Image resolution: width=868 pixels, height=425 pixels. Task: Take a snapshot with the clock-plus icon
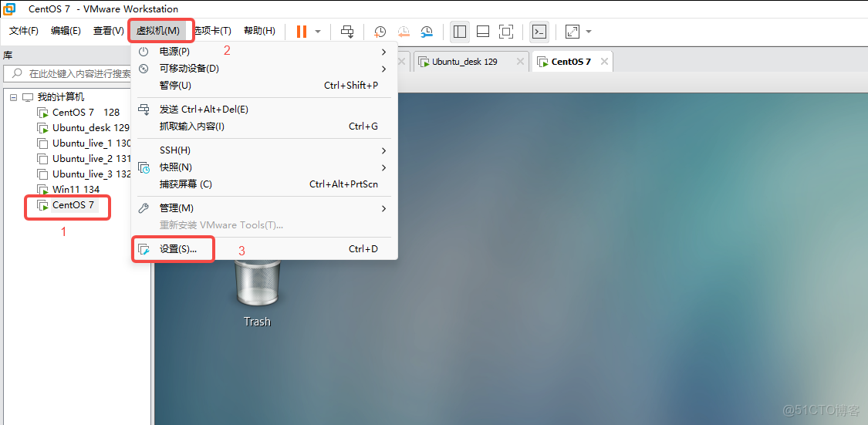click(x=380, y=32)
